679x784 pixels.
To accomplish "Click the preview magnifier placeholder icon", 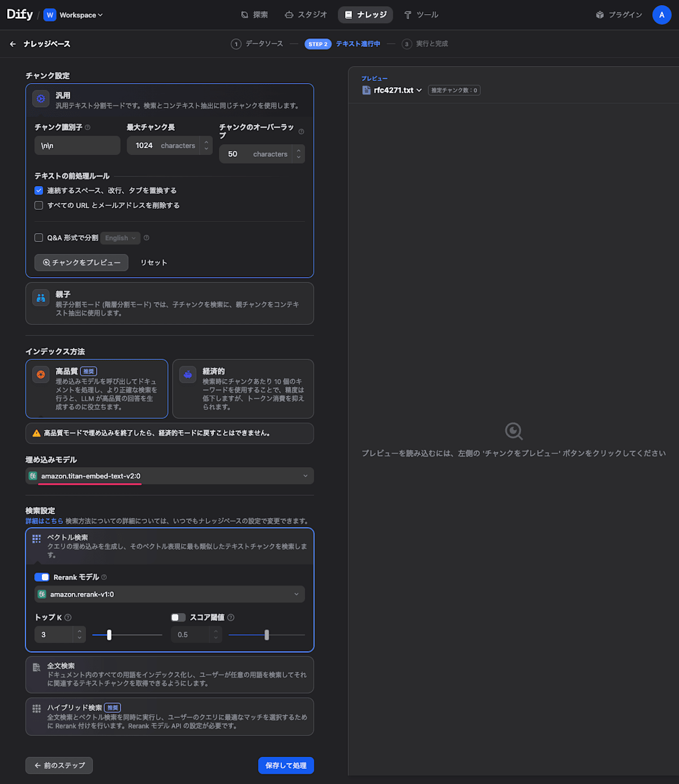I will tap(514, 432).
